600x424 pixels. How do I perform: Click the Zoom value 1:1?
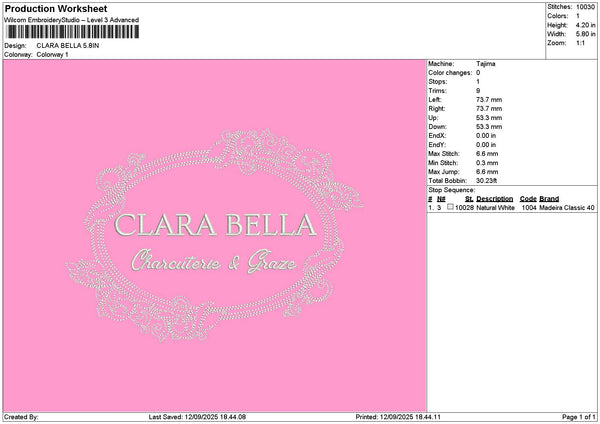[580, 43]
